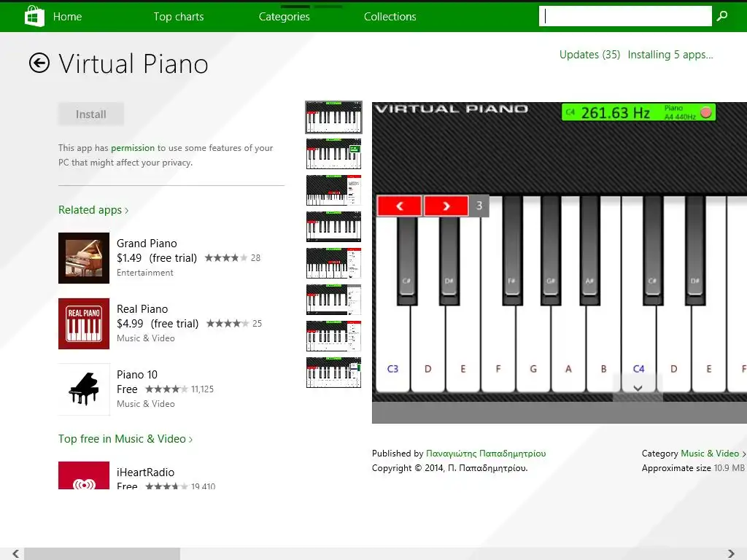Click Piano 10 title text
This screenshot has height=560, width=747.
pos(137,375)
